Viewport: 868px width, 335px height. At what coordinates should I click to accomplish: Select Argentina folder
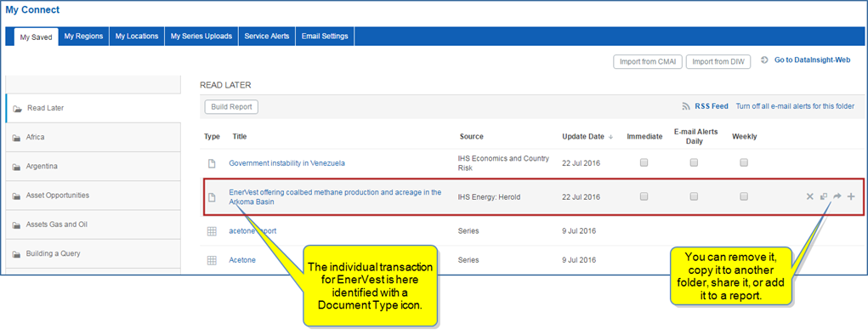tap(93, 166)
